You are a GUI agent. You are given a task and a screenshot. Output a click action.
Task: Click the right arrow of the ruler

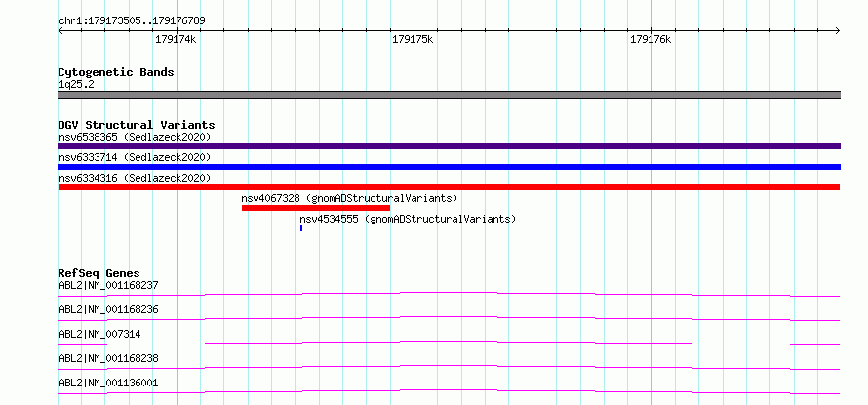(x=837, y=31)
